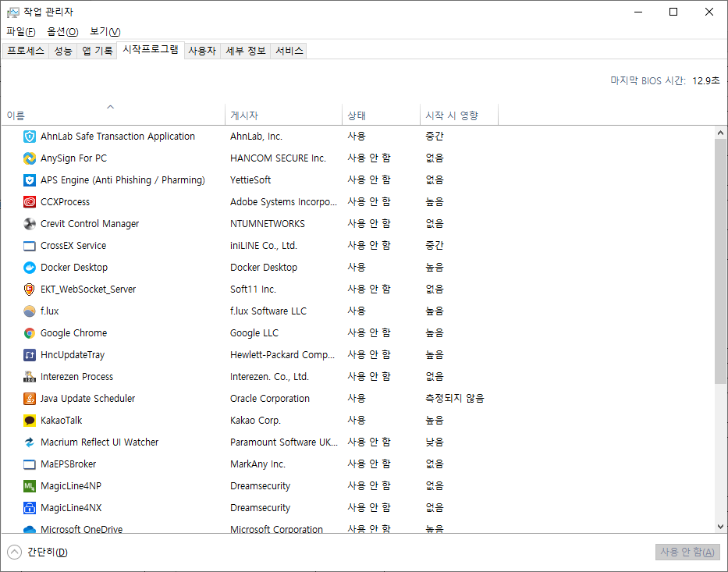728x572 pixels.
Task: Click the Macrium Reflect UI Watcher icon
Action: pyautogui.click(x=29, y=442)
